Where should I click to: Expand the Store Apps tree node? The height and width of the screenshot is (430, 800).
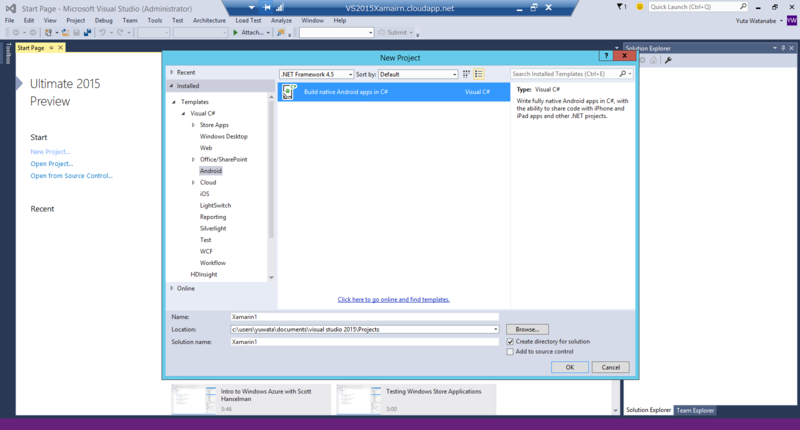click(193, 125)
